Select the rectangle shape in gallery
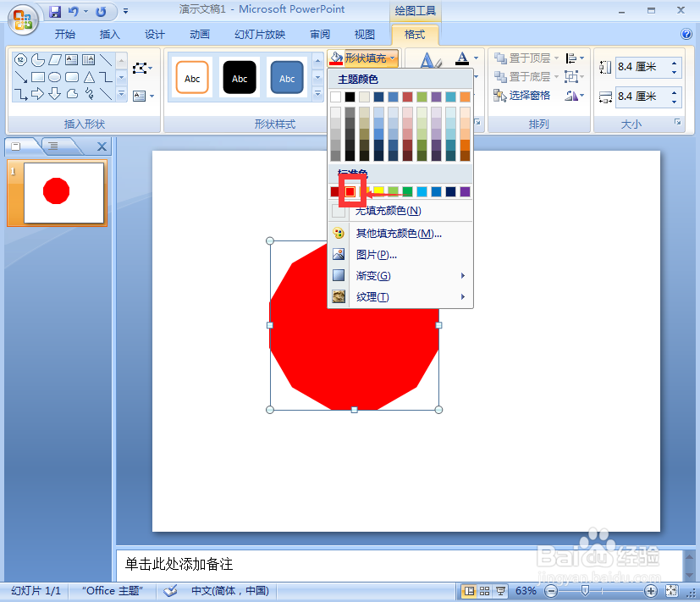Image resolution: width=700 pixels, height=602 pixels. (x=37, y=77)
